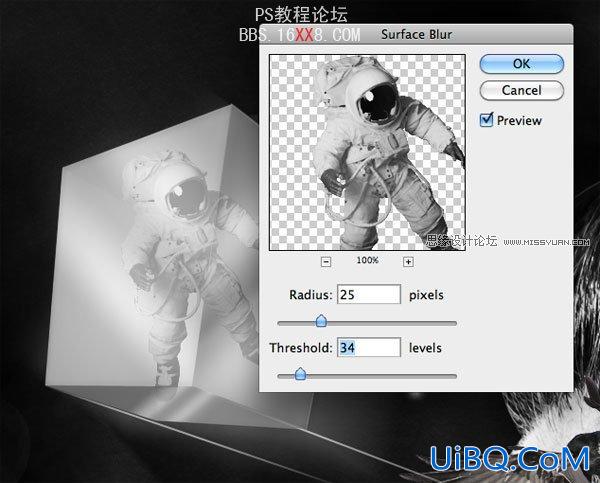Click the Threshold value field
600x483 pixels.
369,348
